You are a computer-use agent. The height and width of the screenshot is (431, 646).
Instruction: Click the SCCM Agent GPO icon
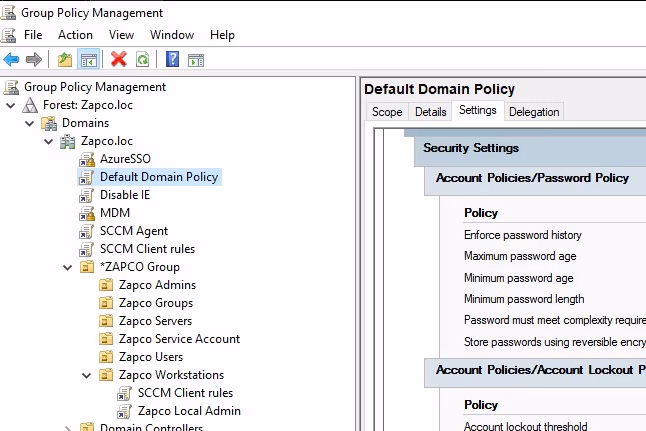87,231
